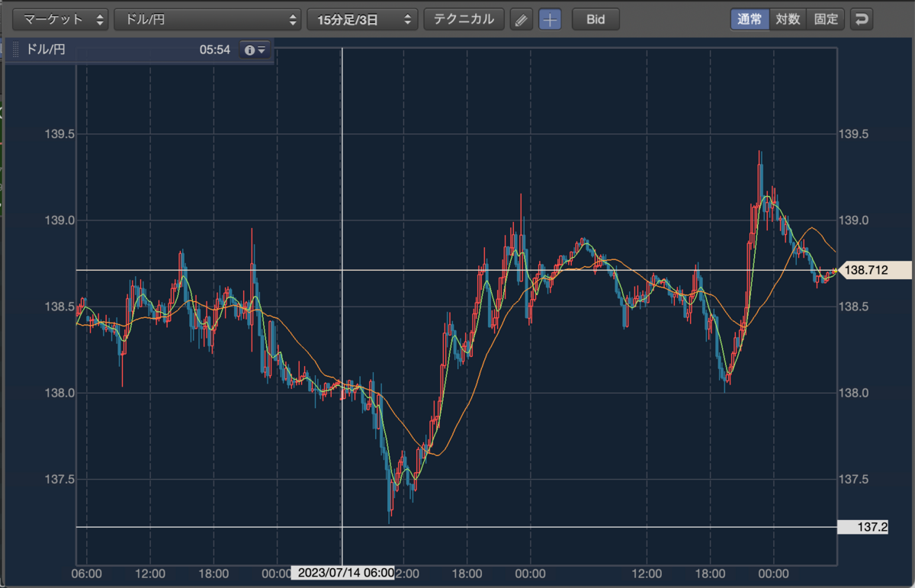Click the 139.5 label on left axis
Screen dimensions: 915x588
click(x=59, y=134)
